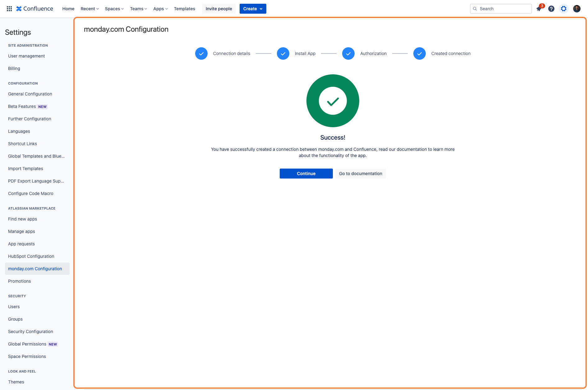Click the blue Continue button
This screenshot has height=390, width=588.
(x=306, y=174)
